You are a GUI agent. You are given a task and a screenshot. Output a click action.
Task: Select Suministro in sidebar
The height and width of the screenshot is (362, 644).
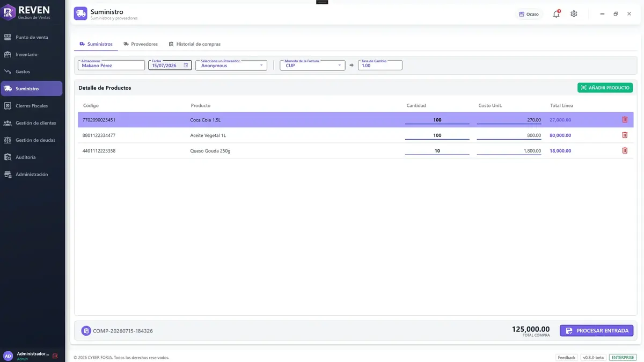[32, 89]
